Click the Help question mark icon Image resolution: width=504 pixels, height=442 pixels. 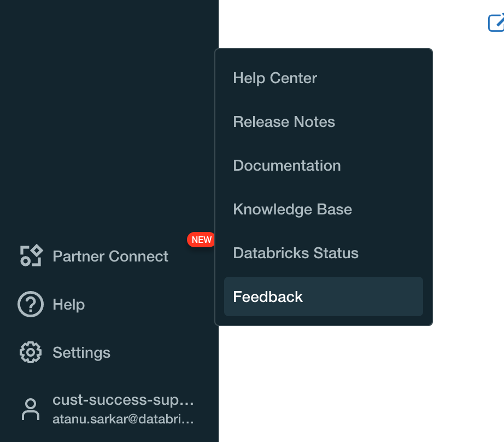click(x=31, y=304)
